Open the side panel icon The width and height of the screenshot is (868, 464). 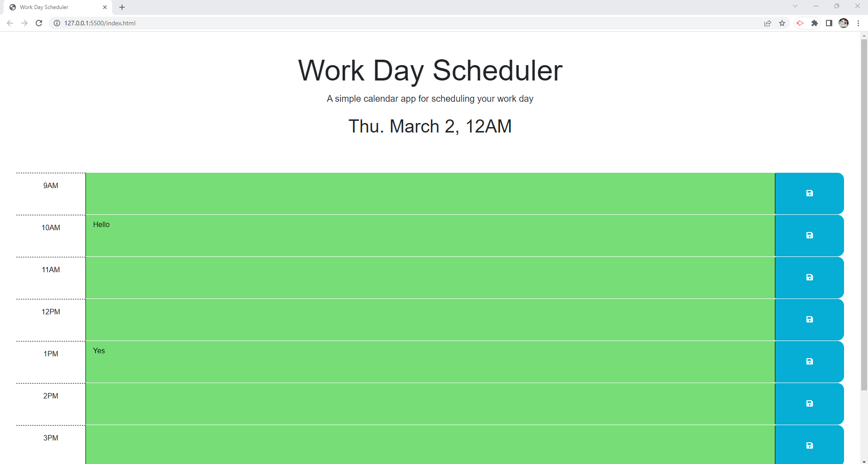click(x=829, y=23)
